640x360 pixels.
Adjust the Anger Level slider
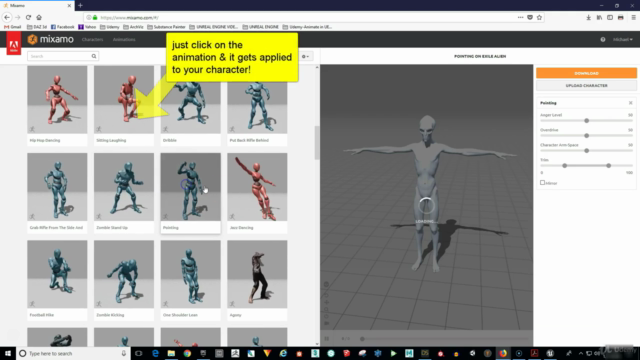click(x=587, y=121)
